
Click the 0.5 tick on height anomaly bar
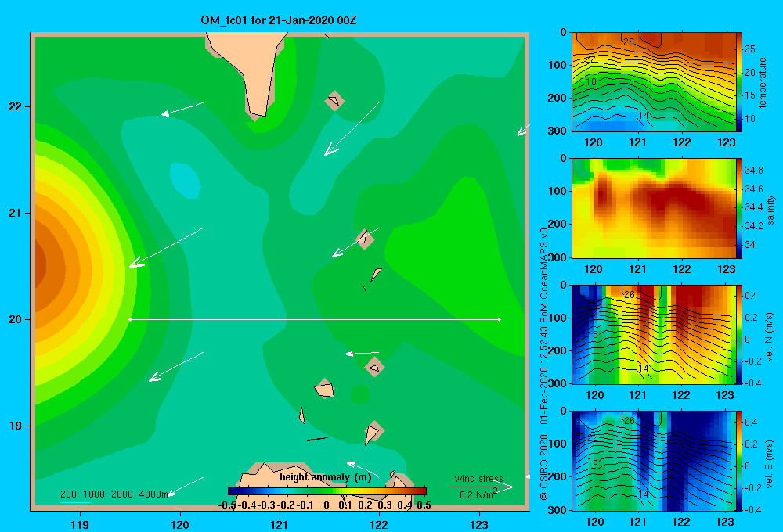424,505
